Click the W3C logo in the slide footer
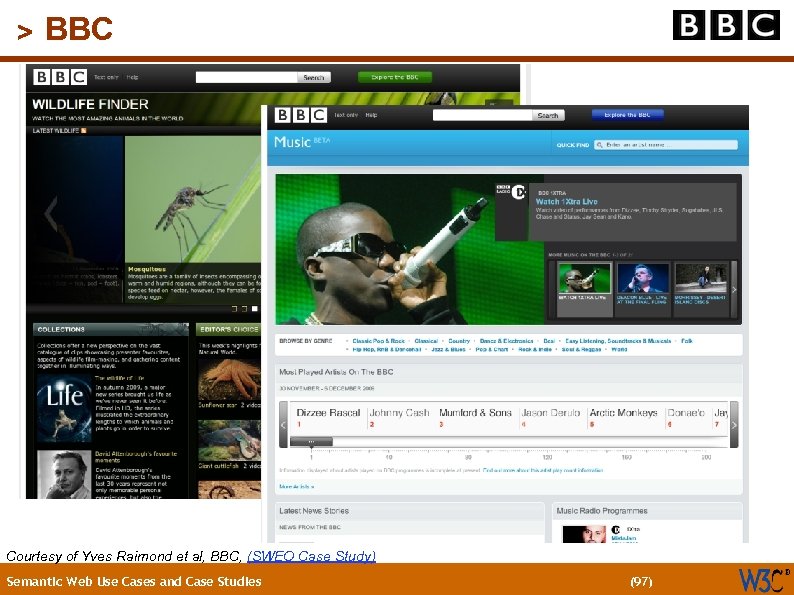 (x=763, y=580)
